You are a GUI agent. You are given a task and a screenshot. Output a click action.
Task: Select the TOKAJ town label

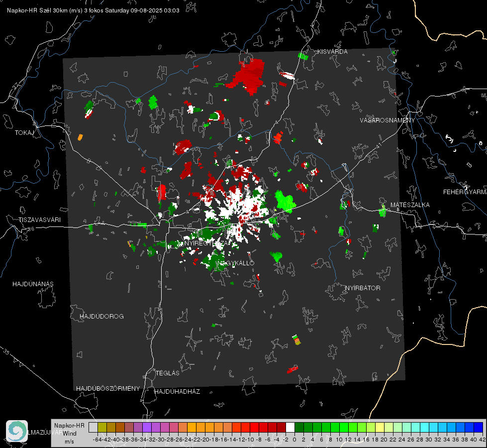[24, 133]
